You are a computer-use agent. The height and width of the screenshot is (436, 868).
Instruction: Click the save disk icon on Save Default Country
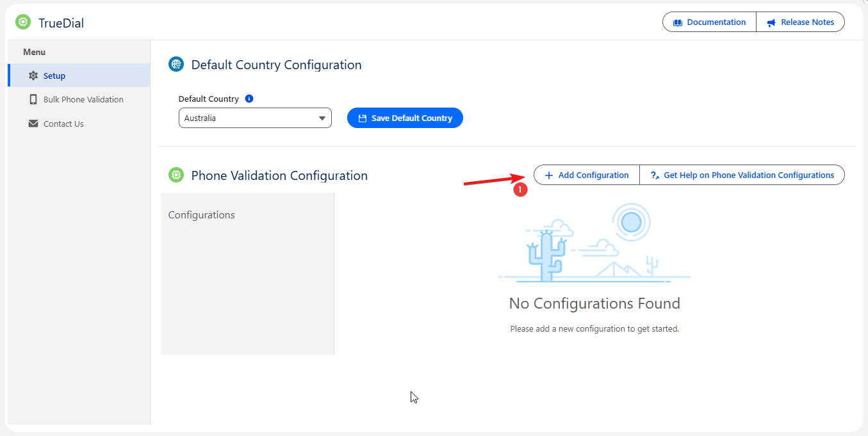(x=363, y=118)
